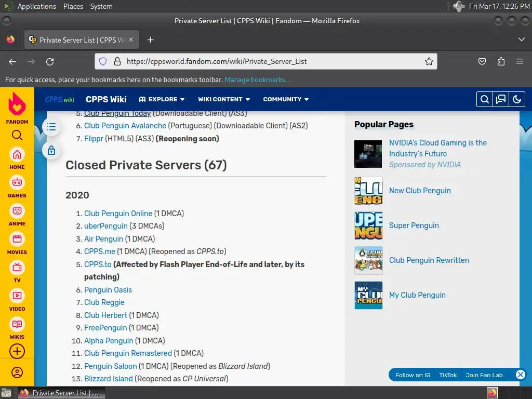The width and height of the screenshot is (532, 399).
Task: Open a new browser tab
Action: coord(150,40)
